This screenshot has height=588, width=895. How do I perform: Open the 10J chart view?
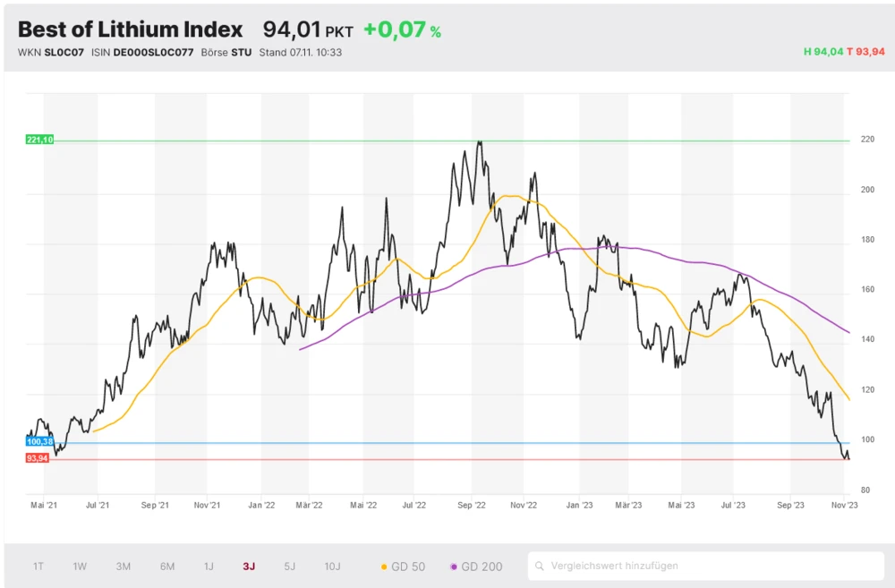point(332,566)
